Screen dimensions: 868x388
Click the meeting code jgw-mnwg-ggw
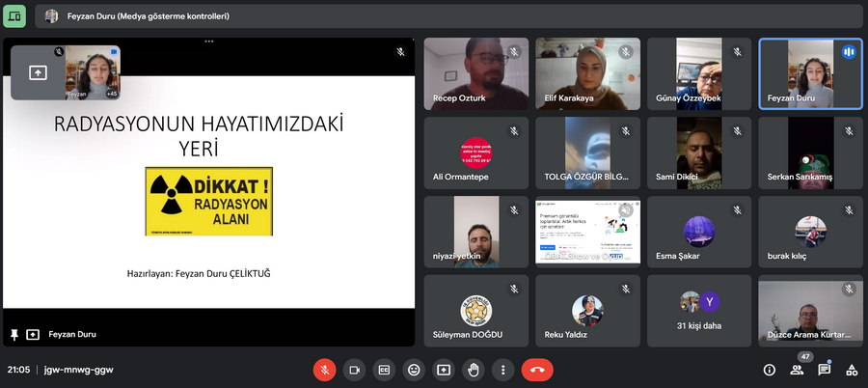coord(79,370)
